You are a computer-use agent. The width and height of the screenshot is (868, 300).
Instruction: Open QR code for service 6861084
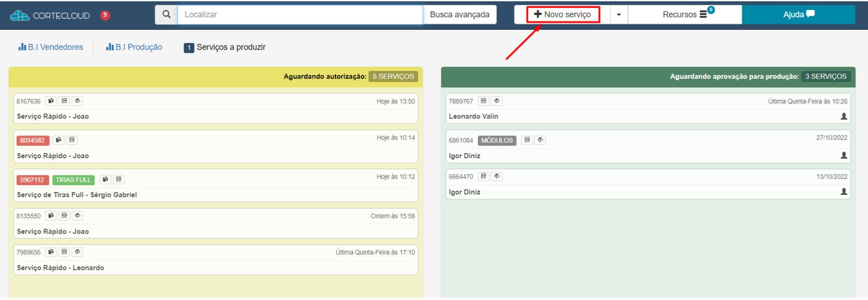527,140
